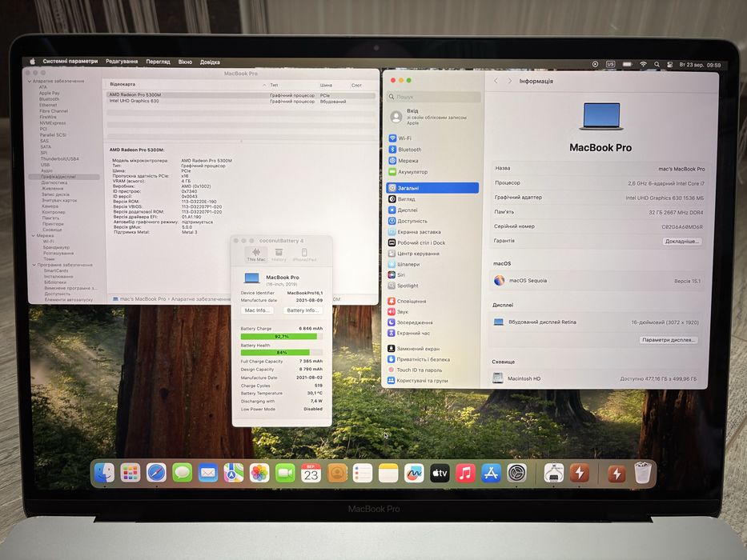Launch FaceTime from the Dock

[x=285, y=474]
